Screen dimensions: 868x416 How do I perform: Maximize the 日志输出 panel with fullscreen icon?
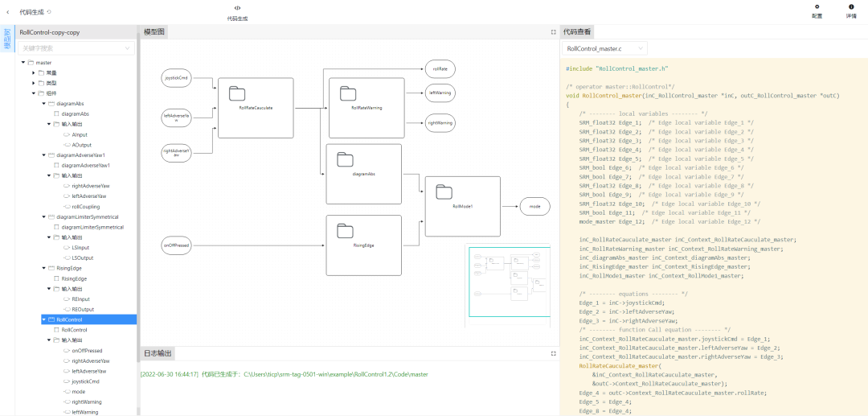[553, 353]
